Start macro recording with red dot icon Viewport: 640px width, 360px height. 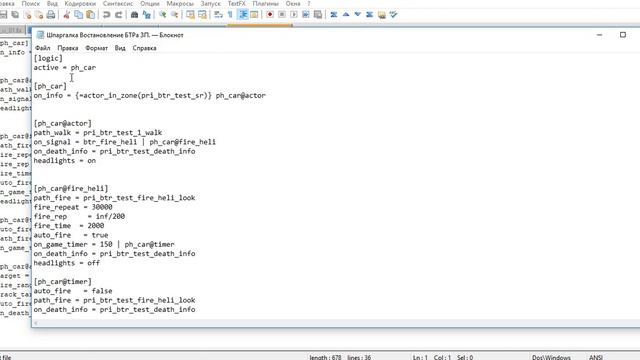[270, 15]
